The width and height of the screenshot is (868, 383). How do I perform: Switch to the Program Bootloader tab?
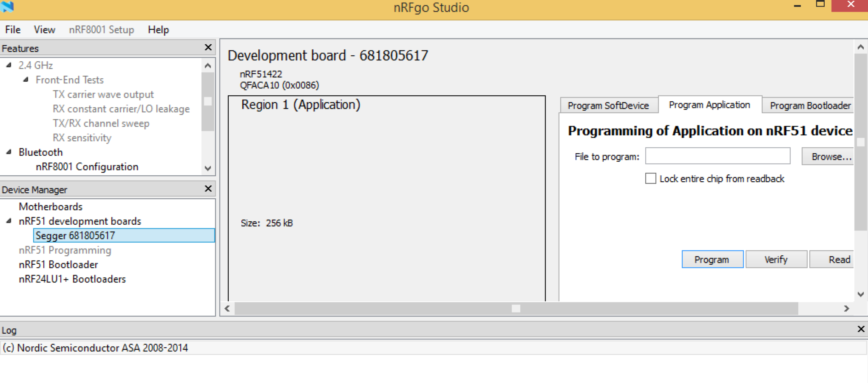(808, 106)
